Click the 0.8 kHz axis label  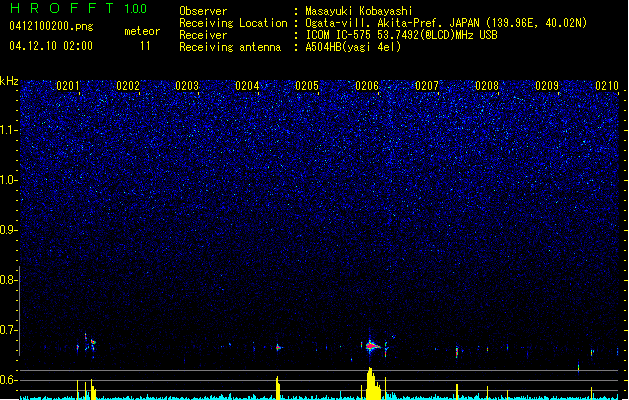(x=8, y=280)
